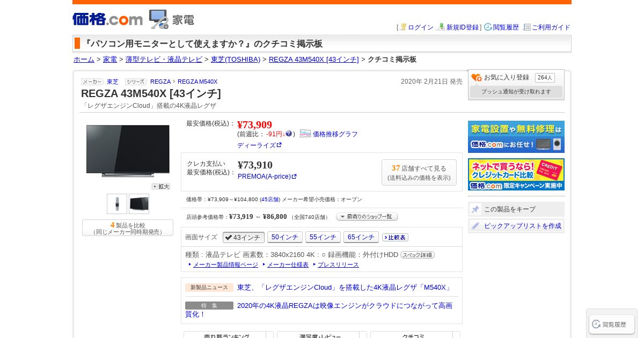Select the 65インチ screen size option
This screenshot has width=644, height=338.
tap(361, 237)
